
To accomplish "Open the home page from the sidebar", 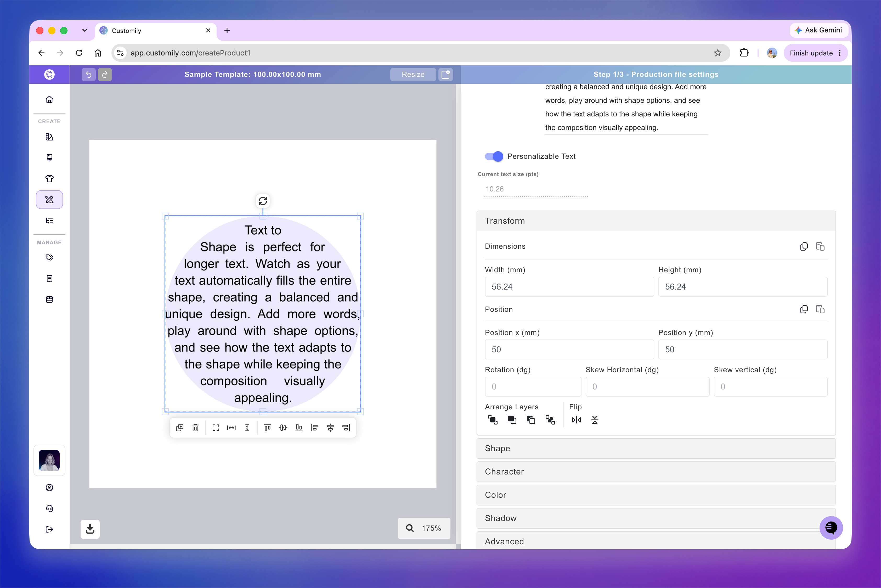I will coord(49,99).
